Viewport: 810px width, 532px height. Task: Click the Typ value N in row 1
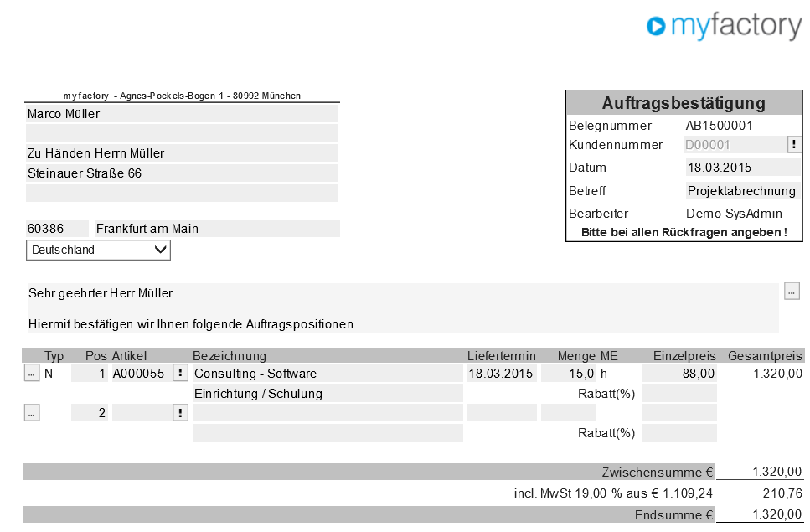click(x=49, y=374)
